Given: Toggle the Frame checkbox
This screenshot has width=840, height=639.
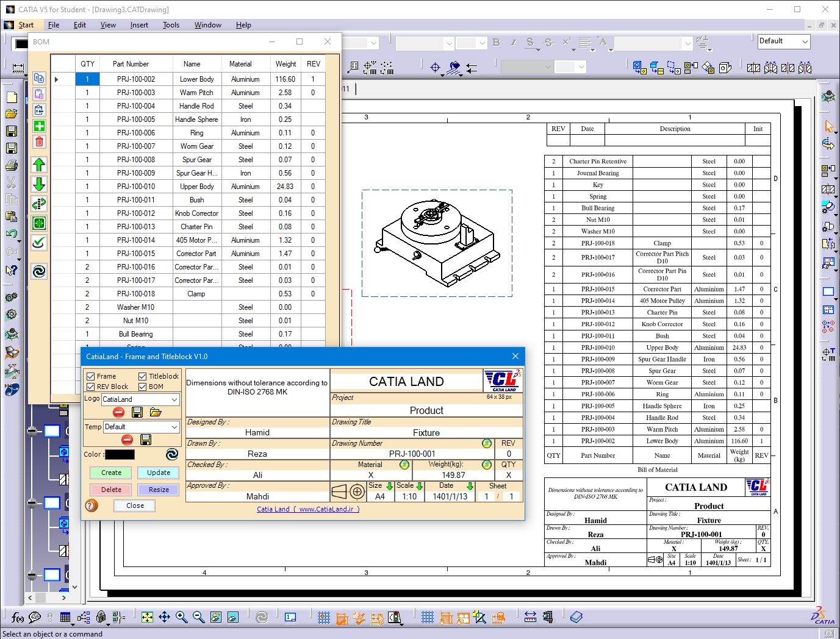Looking at the screenshot, I should pyautogui.click(x=91, y=376).
